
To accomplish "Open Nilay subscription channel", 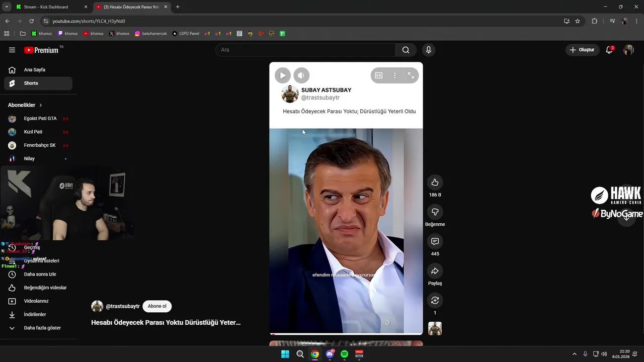I will click(x=38, y=158).
